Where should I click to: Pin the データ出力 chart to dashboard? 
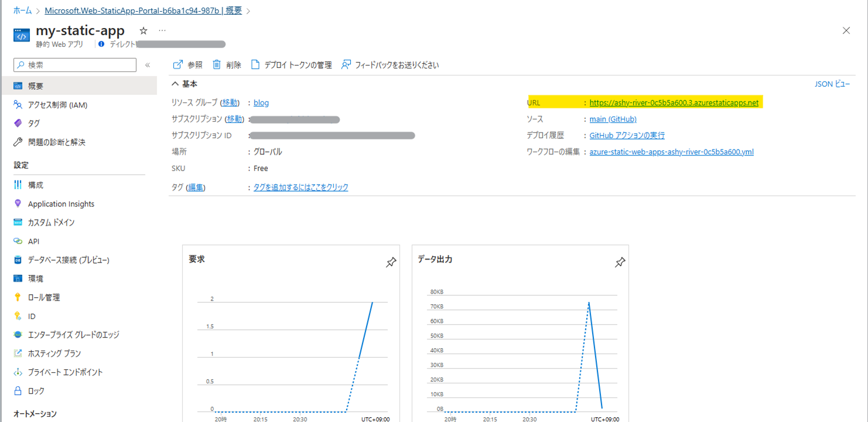[620, 263]
